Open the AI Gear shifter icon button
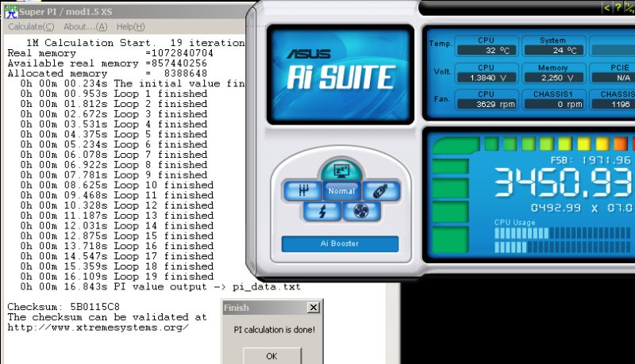Image resolution: width=635 pixels, height=364 pixels. [303, 190]
